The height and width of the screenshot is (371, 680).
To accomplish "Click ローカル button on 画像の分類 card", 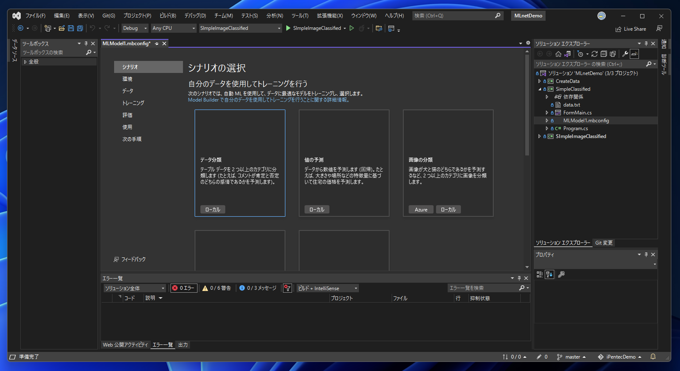I will [x=448, y=210].
